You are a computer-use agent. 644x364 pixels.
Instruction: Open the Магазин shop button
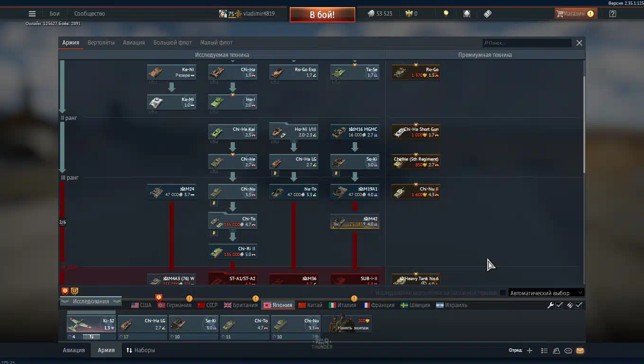tap(575, 14)
